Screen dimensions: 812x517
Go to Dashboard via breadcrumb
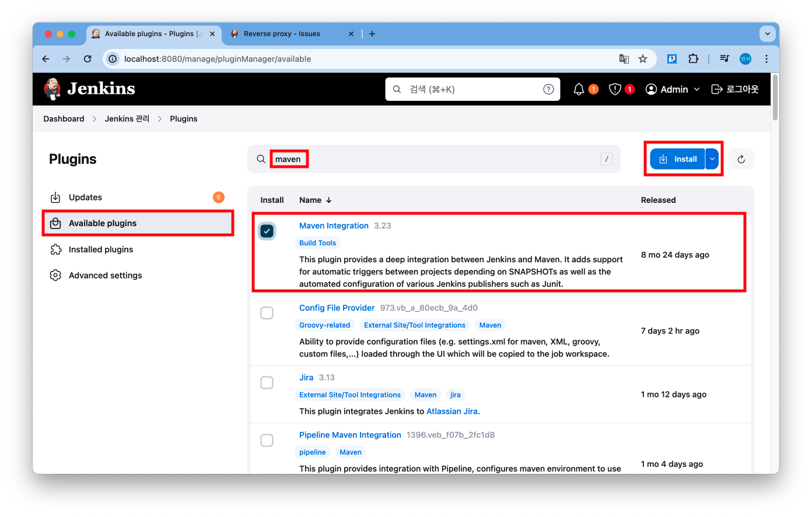(64, 119)
